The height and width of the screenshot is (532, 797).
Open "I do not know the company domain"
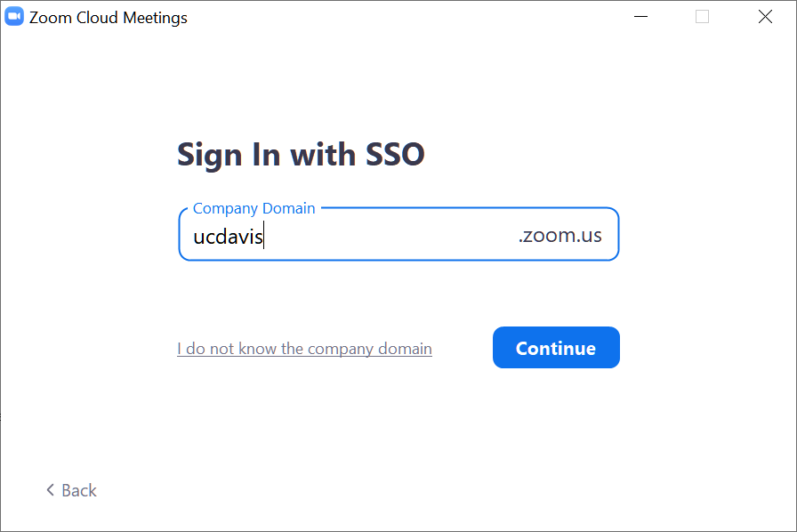point(304,349)
